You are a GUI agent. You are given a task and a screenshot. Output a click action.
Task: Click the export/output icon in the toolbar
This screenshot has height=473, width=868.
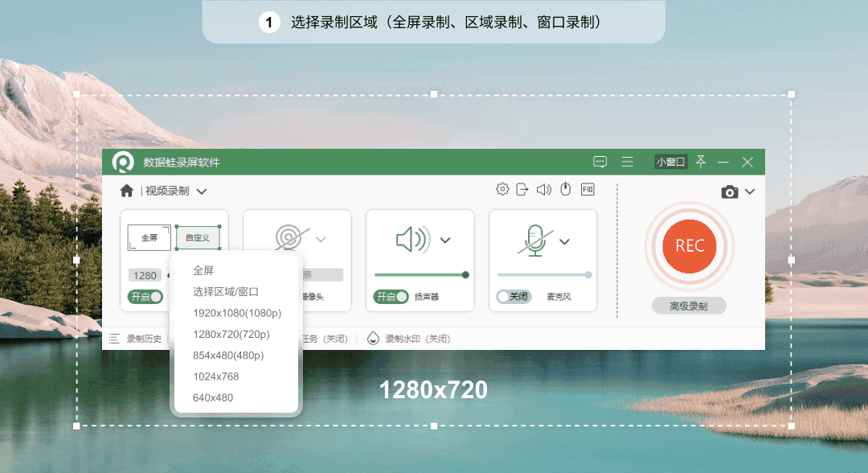[x=522, y=189]
